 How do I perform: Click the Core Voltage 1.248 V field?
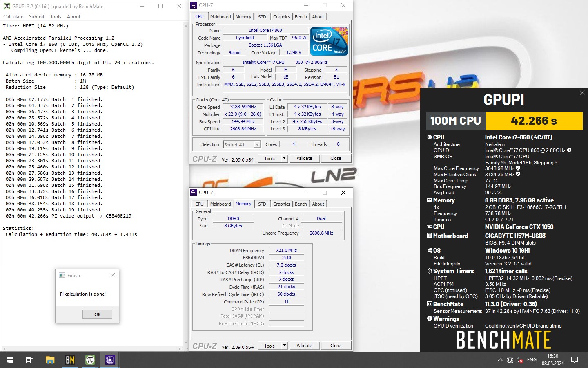pyautogui.click(x=293, y=52)
